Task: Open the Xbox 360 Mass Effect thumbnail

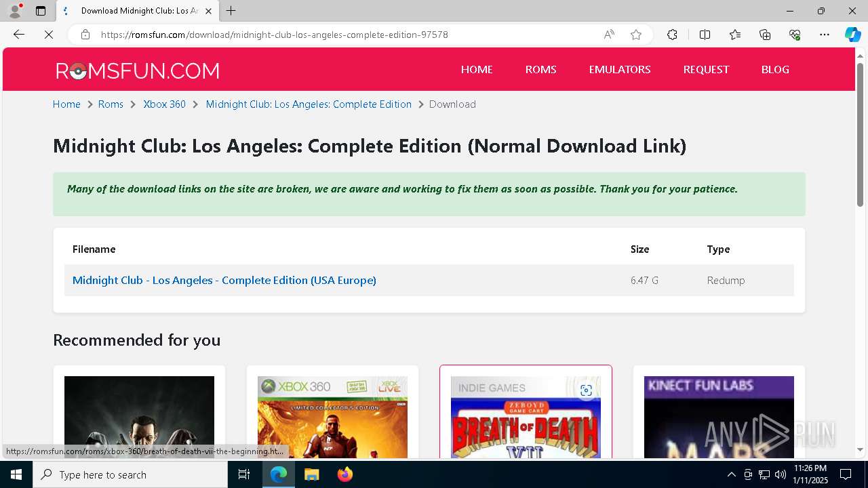Action: click(332, 417)
